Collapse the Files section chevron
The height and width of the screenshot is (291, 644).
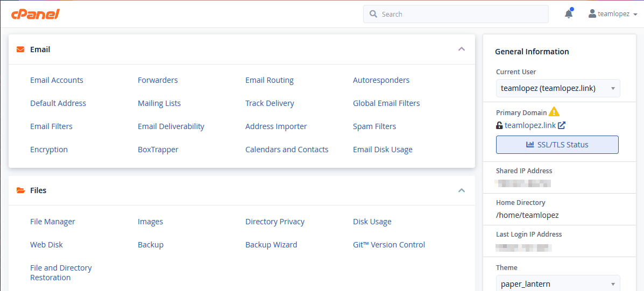[x=462, y=190]
